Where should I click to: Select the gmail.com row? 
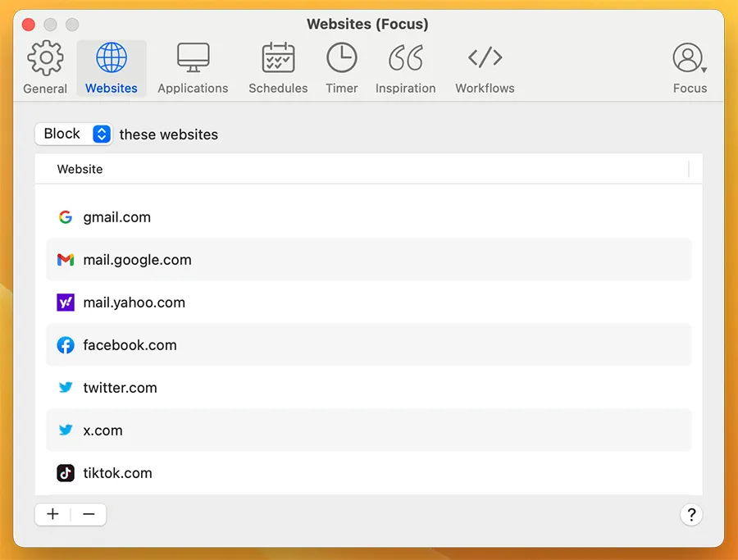coord(116,217)
